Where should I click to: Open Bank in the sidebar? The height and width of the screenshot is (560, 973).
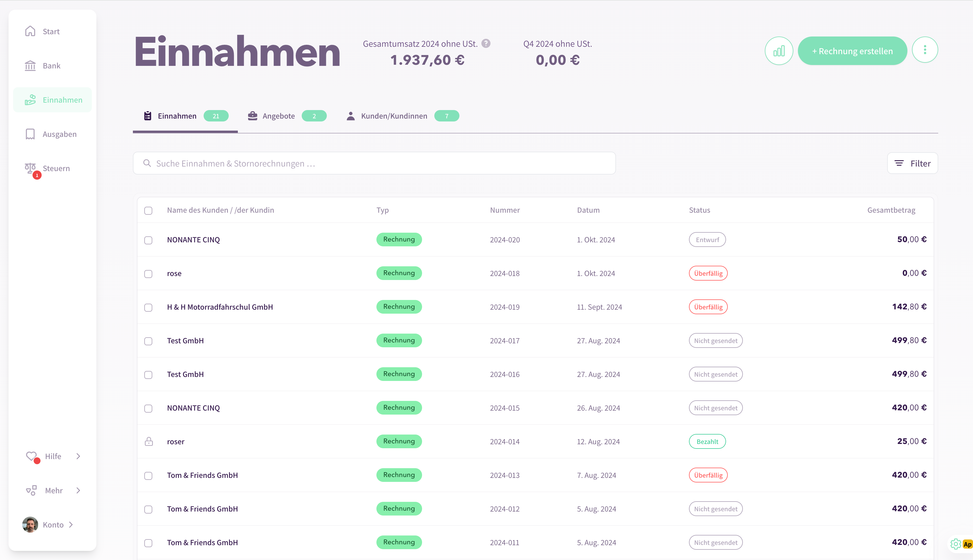pos(52,65)
